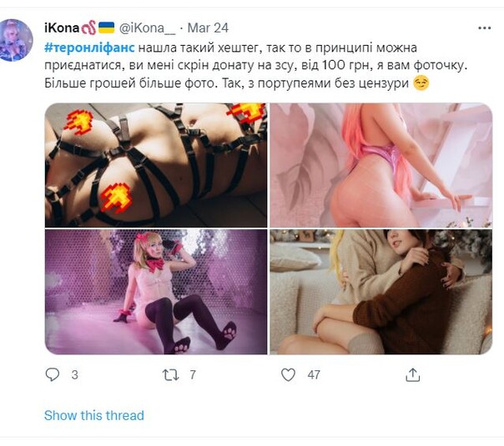The height and width of the screenshot is (446, 504).
Task: Open the couch hug photo thumbnail
Action: point(381,292)
